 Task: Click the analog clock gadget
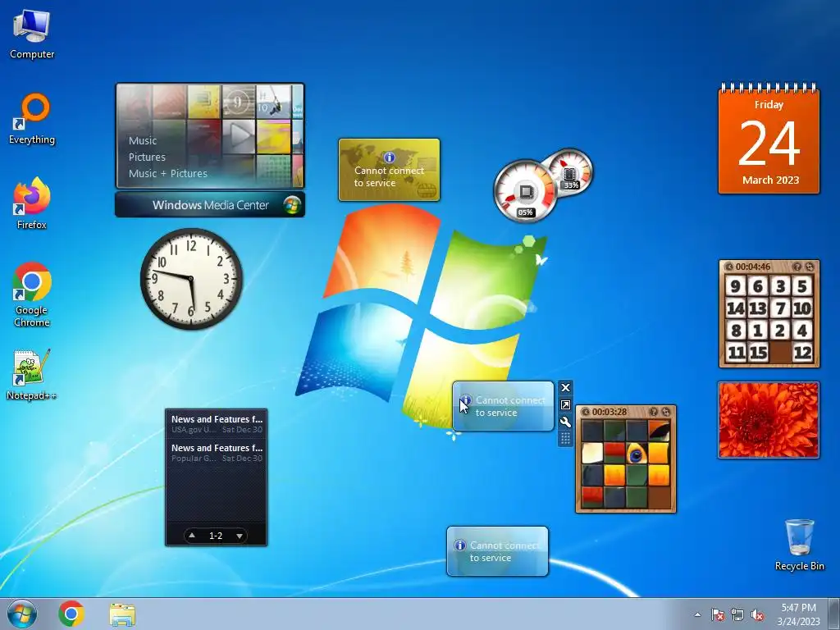pos(191,279)
